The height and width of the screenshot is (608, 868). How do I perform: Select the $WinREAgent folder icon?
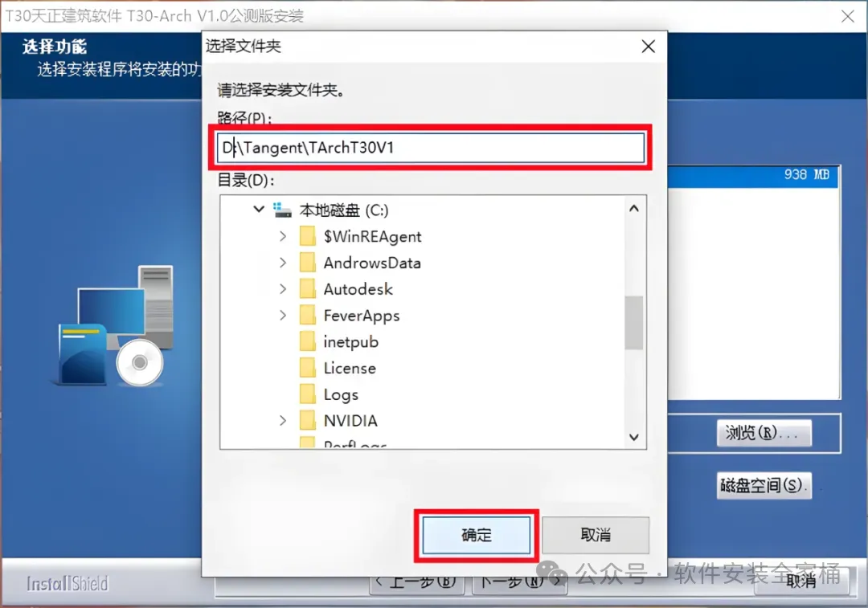(307, 236)
